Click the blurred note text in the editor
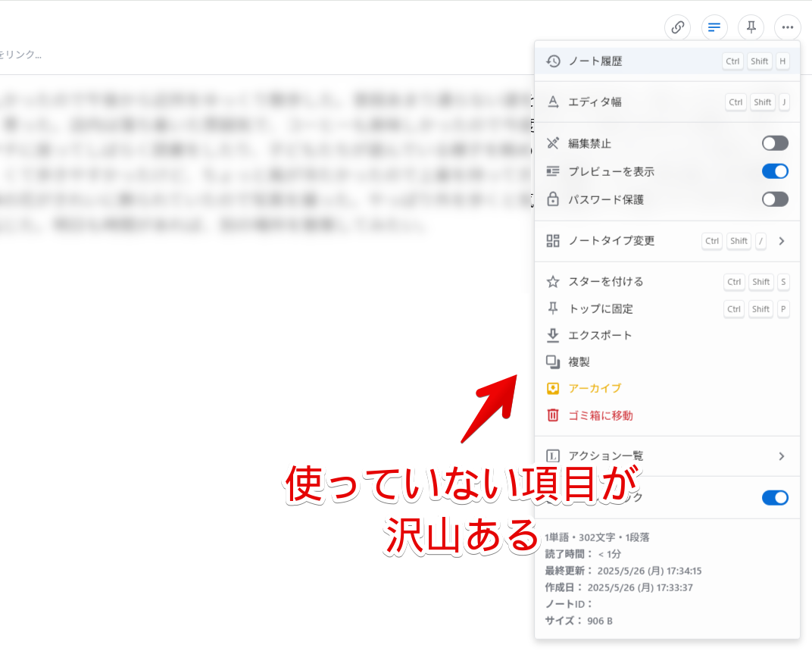This screenshot has height=670, width=812. tap(265, 161)
